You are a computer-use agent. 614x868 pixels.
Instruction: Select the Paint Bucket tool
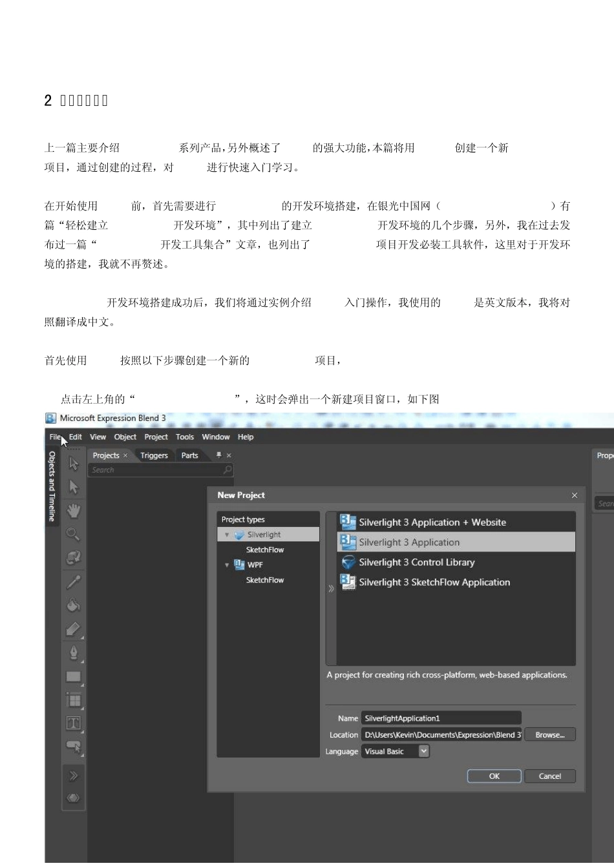point(74,605)
